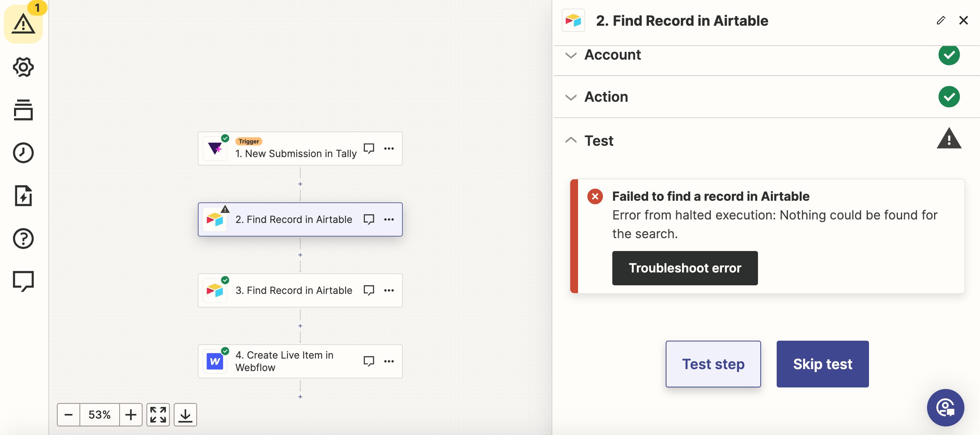The height and width of the screenshot is (435, 980).
Task: Open the Zap details lightning file icon
Action: (23, 196)
